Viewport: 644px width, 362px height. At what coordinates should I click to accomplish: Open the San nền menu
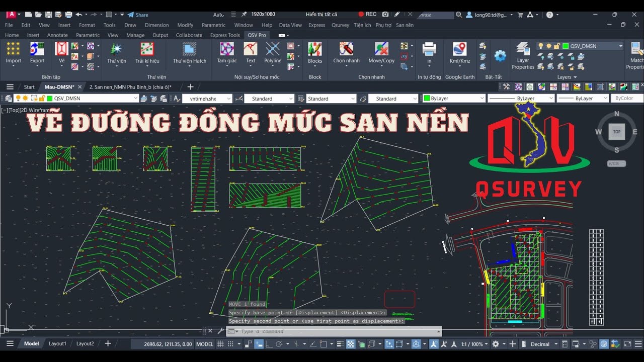[405, 25]
